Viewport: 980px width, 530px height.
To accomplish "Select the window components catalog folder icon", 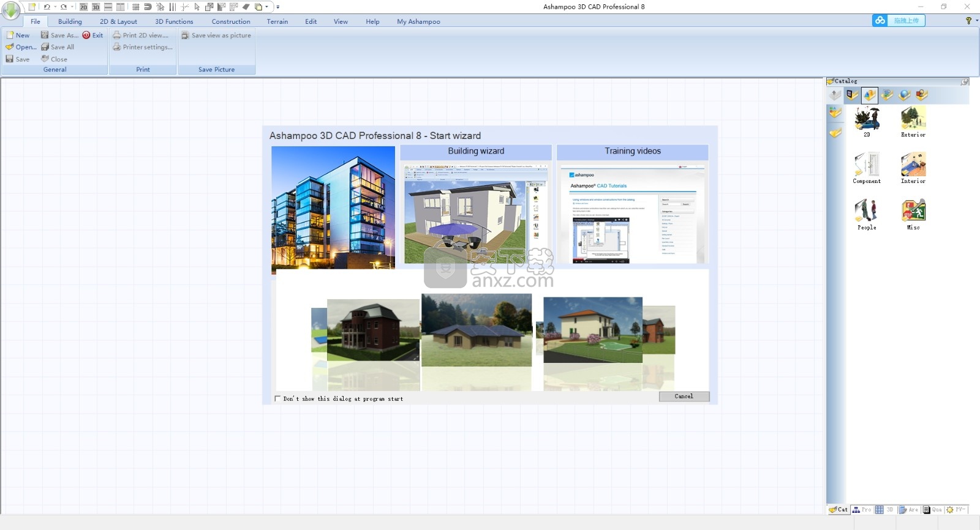I will [x=852, y=95].
